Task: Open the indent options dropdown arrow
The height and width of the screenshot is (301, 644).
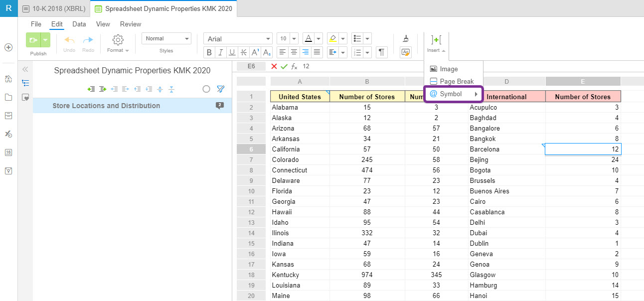Action: (x=343, y=52)
